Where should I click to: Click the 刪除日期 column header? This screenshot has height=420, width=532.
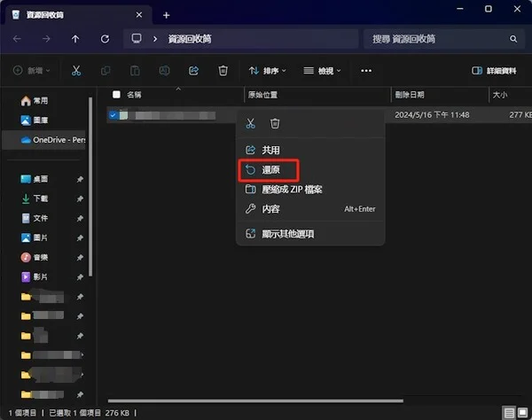click(x=410, y=94)
